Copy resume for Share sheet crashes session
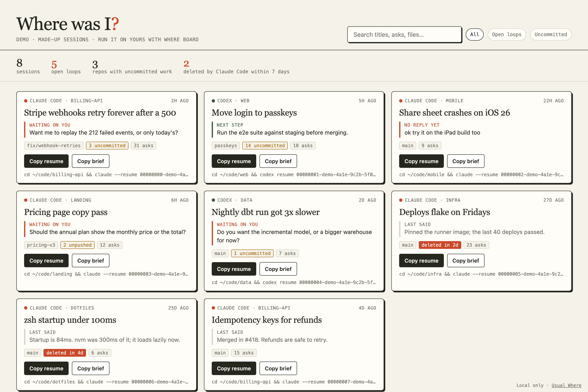 tap(421, 161)
